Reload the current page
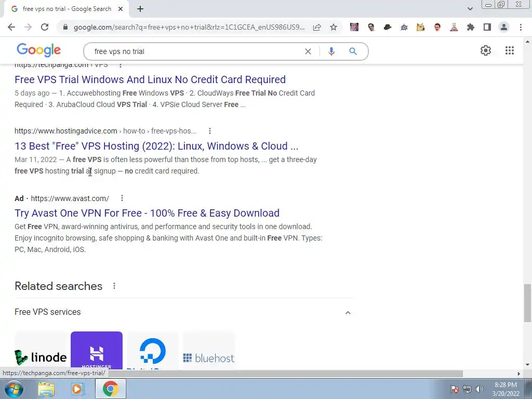Screen dimensions: 532x399 45,27
